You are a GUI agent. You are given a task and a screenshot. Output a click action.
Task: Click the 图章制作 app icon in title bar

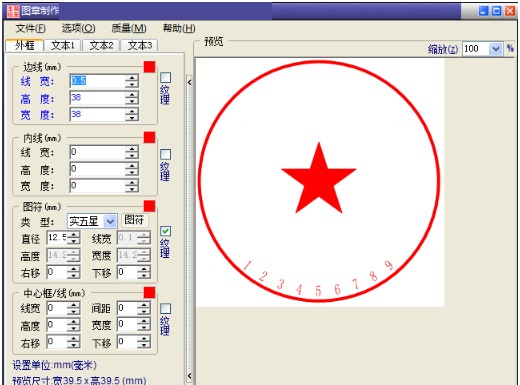pos(13,11)
